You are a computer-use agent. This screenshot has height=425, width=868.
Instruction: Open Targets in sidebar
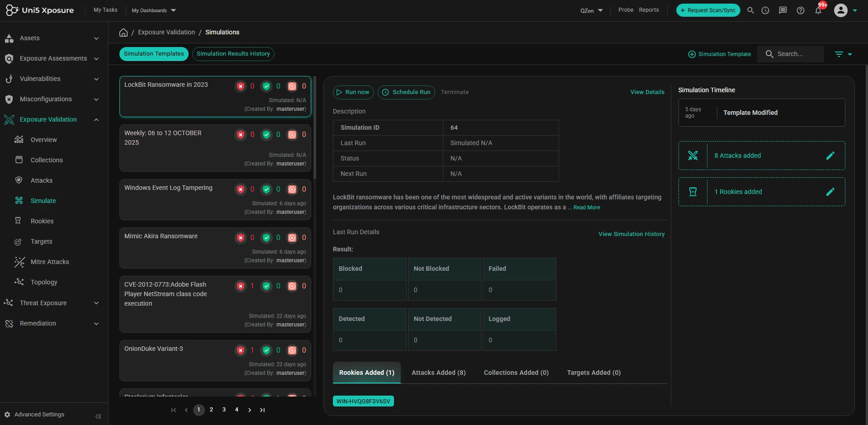click(x=42, y=241)
